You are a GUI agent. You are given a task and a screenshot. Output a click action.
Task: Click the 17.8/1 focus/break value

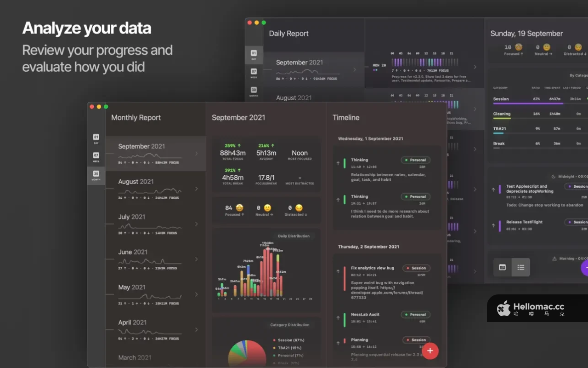(x=266, y=178)
